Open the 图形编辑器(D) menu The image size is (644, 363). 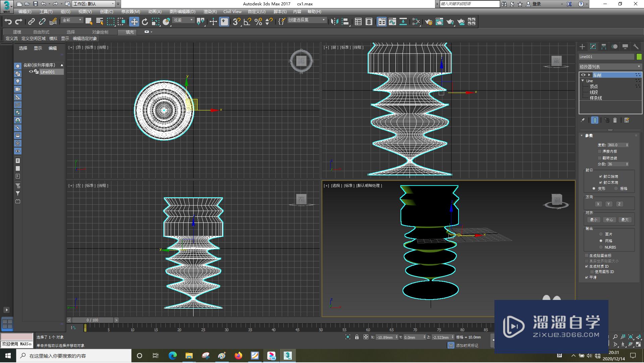182,12
